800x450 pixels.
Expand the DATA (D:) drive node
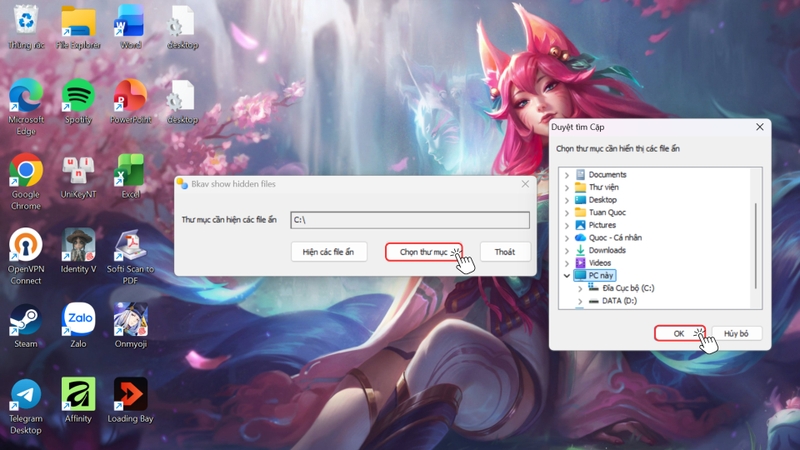(x=580, y=301)
